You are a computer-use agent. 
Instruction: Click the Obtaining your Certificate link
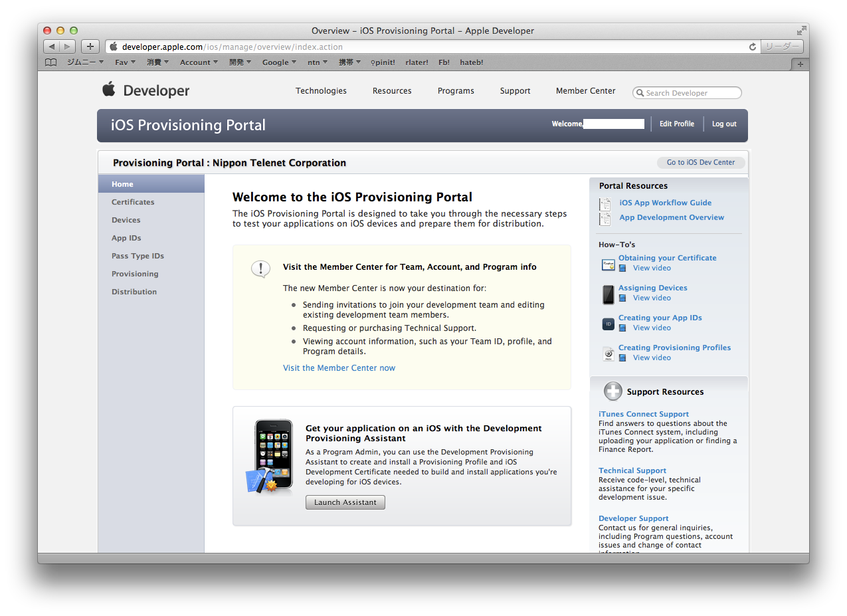tap(668, 258)
